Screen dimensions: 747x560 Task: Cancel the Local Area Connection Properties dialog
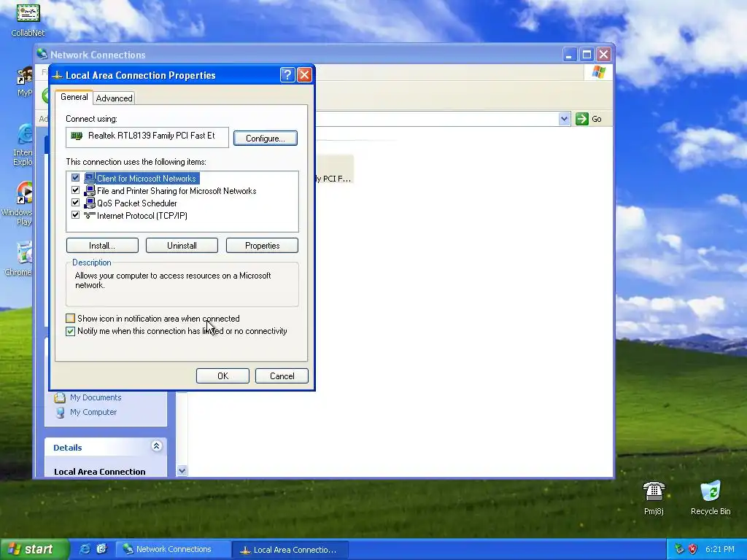(282, 376)
